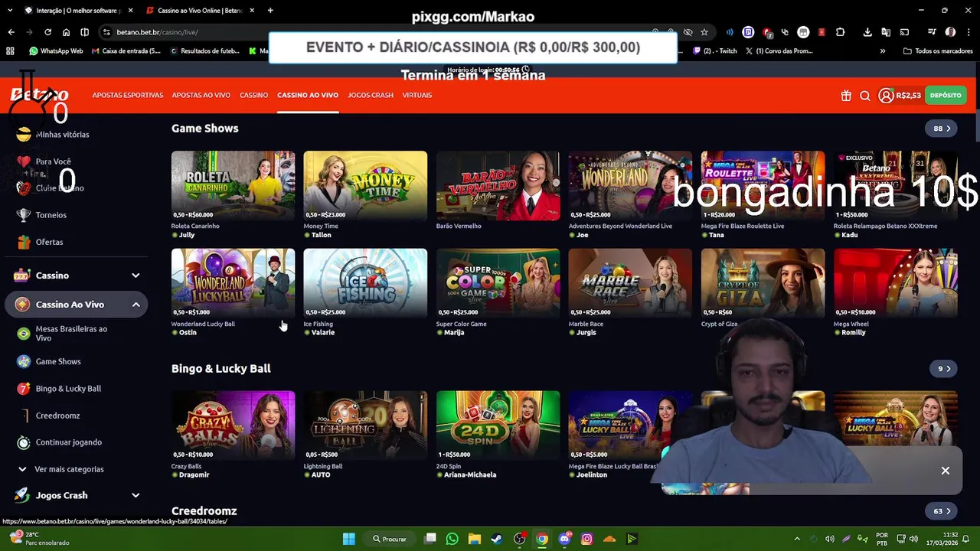980x551 pixels.
Task: Open 24D Spin game thumbnail
Action: tap(498, 425)
